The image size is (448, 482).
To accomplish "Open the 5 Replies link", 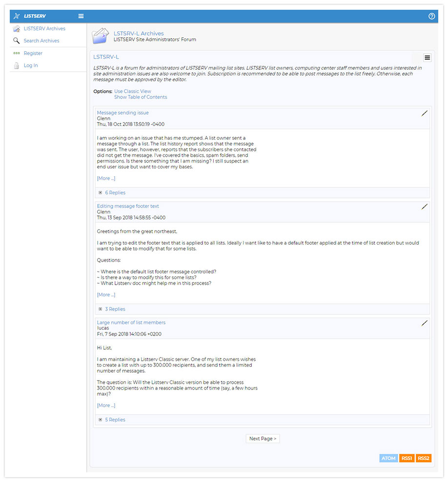I will (115, 419).
